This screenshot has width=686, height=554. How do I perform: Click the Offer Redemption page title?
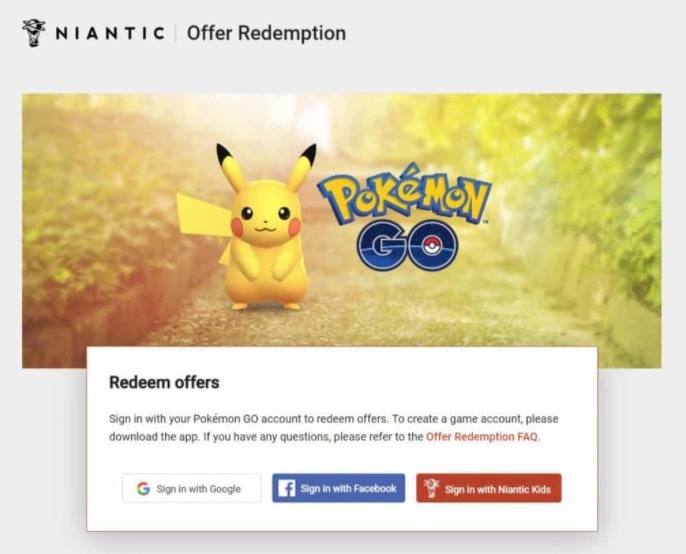[266, 33]
